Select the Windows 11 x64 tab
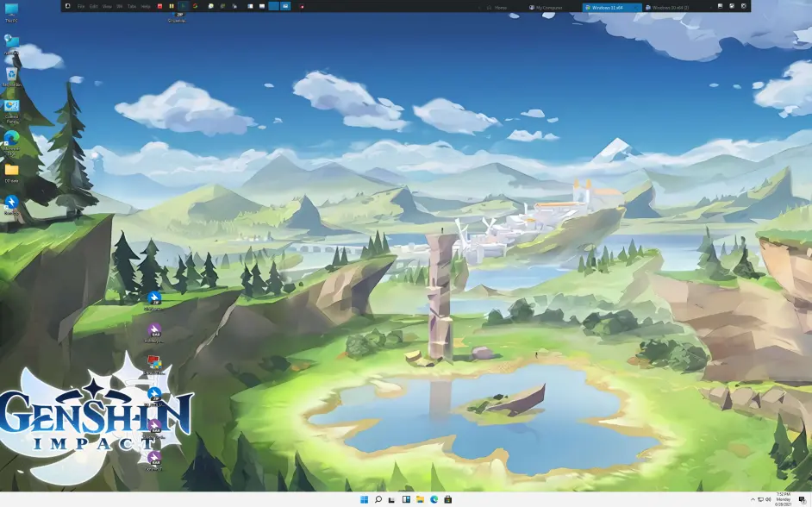812x507 pixels. [611, 7]
